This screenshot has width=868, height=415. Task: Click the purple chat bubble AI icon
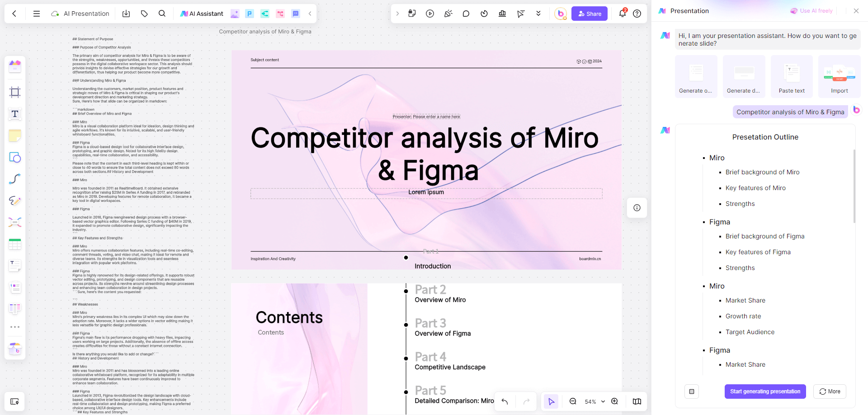(296, 14)
